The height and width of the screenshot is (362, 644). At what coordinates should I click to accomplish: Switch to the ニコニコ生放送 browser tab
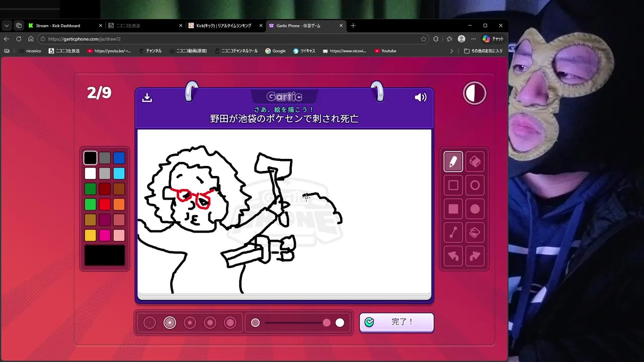[145, 26]
